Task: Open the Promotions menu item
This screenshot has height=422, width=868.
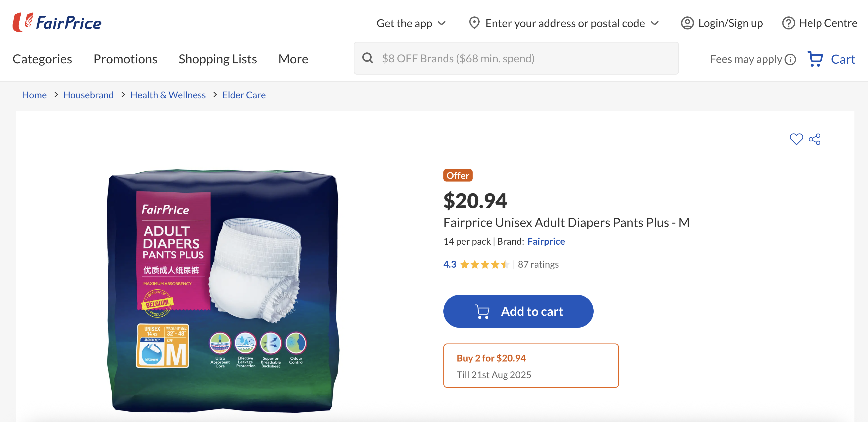Action: (x=125, y=59)
